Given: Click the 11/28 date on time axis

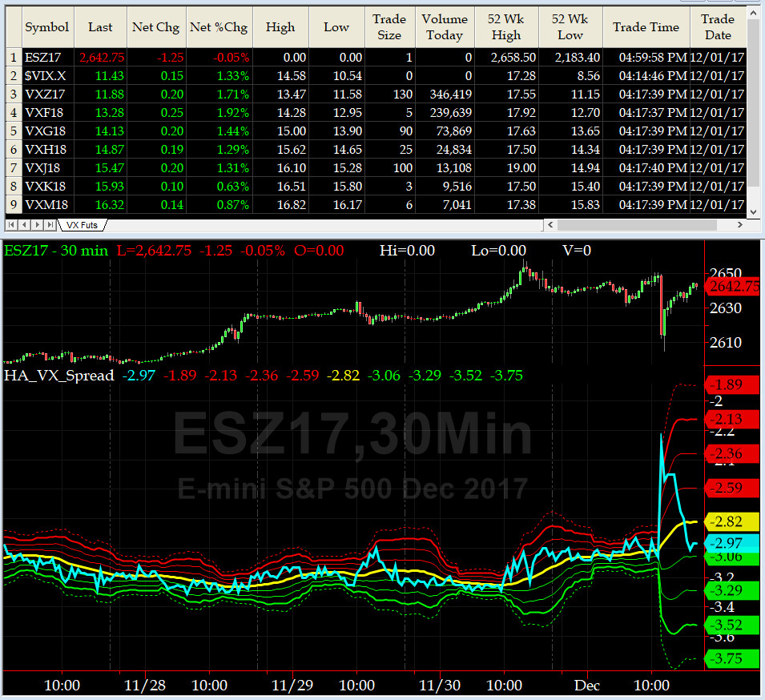Looking at the screenshot, I should click(x=145, y=686).
